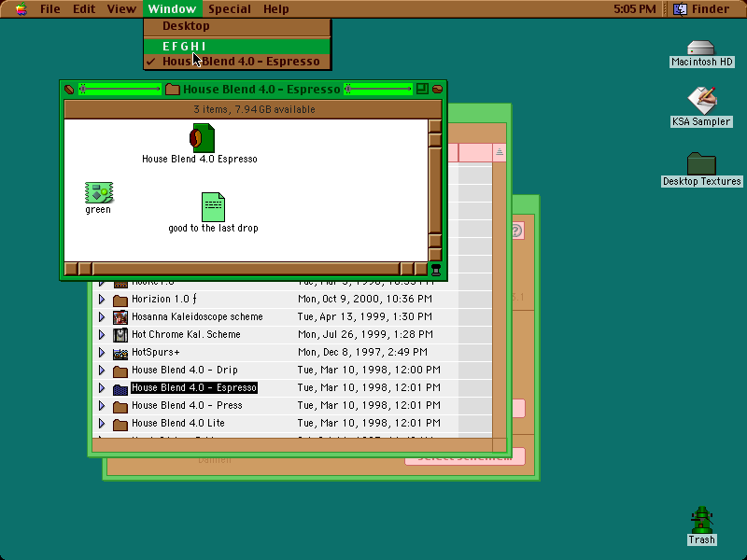This screenshot has width=747, height=560.
Task: Choose Desktop in the Window menu
Action: click(237, 26)
